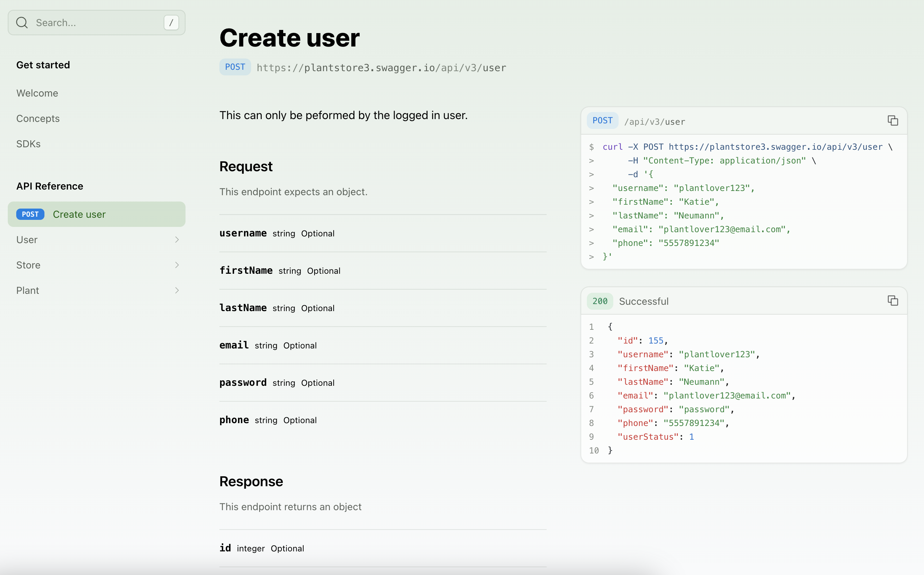Click the 200 status badge
The width and height of the screenshot is (924, 575).
pyautogui.click(x=600, y=301)
